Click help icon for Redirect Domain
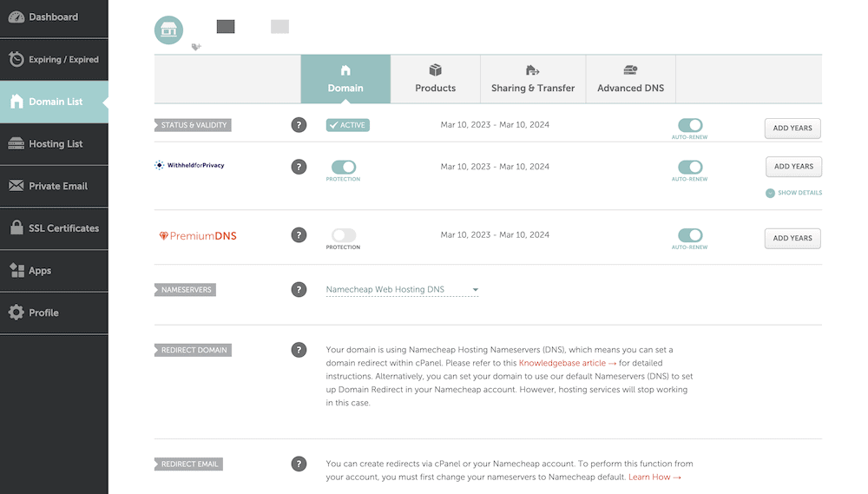This screenshot has height=494, width=868. pyautogui.click(x=299, y=350)
